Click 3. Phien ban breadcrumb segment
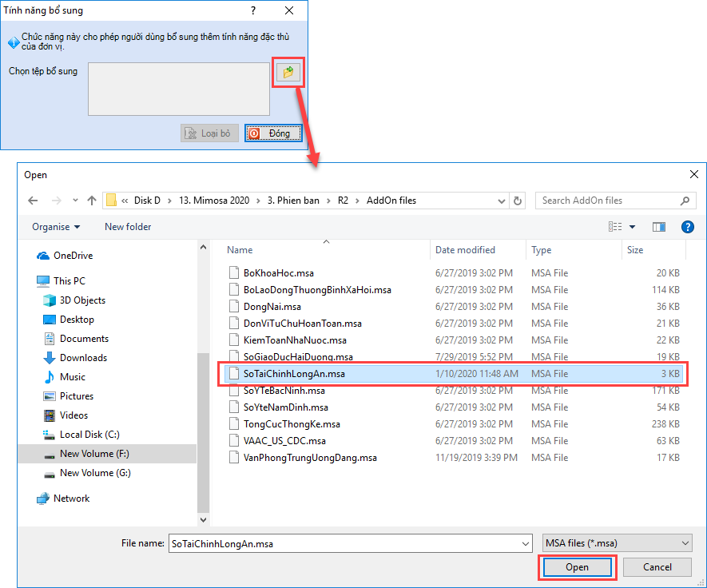 (293, 201)
